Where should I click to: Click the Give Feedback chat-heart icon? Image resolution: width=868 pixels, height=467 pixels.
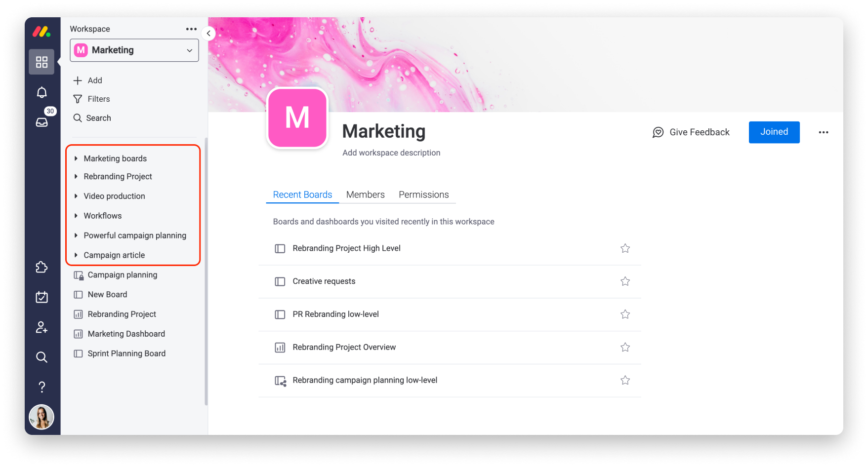pos(658,132)
